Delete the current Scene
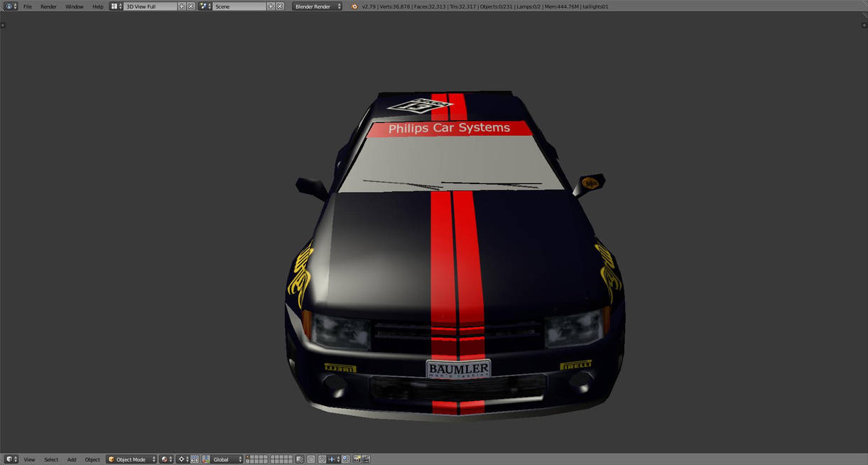868x465 pixels. click(x=280, y=6)
